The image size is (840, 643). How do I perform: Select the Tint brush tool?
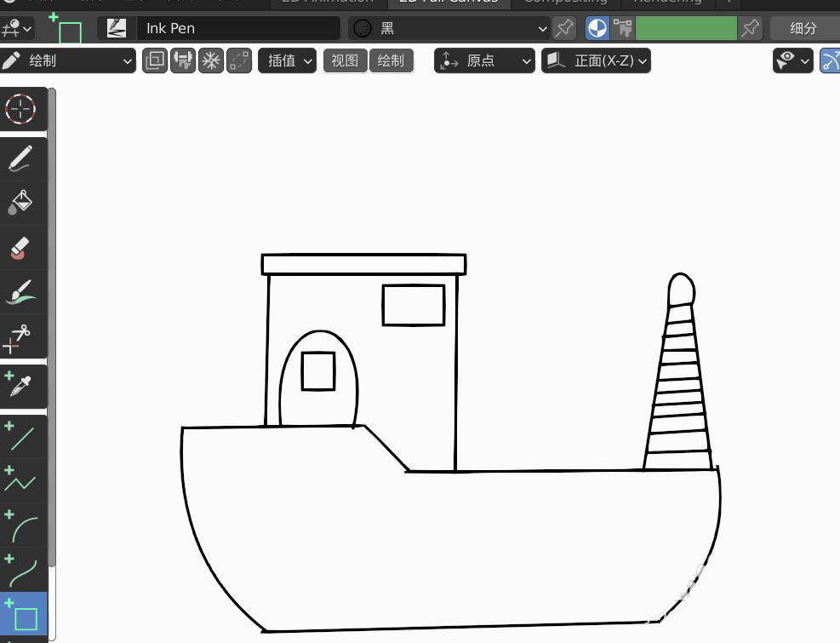coord(20,292)
